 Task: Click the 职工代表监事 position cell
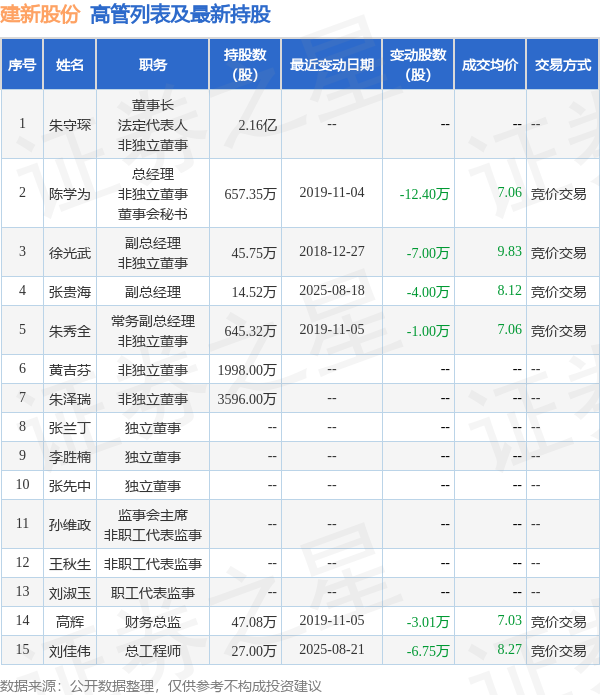[x=153, y=593]
